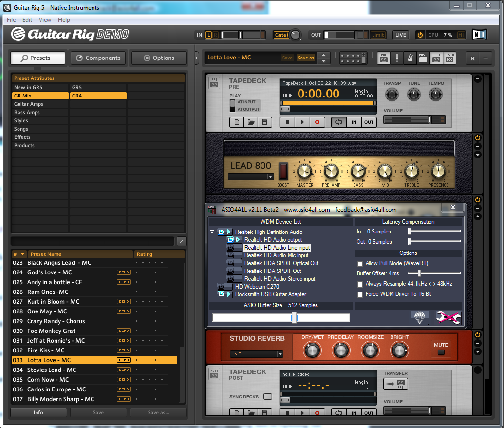Open the virtual rack kontrol dots icon
This screenshot has width=504, height=428.
point(353,58)
